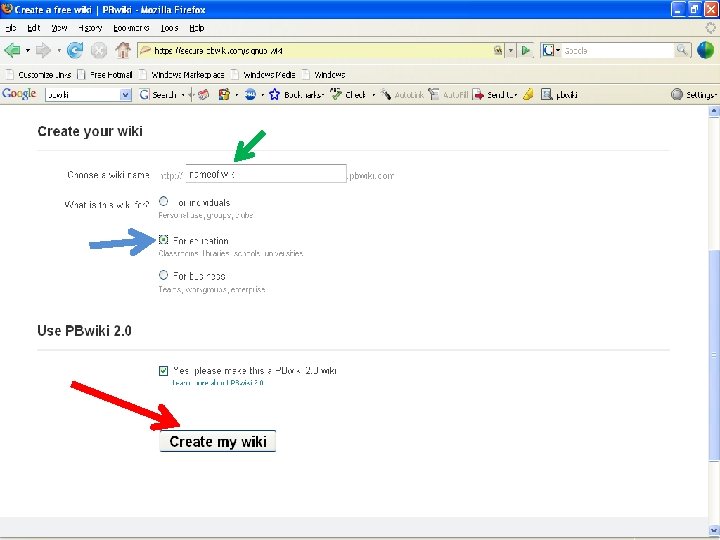Click the AutoFill toolbar button
The image size is (720, 540).
[x=448, y=95]
